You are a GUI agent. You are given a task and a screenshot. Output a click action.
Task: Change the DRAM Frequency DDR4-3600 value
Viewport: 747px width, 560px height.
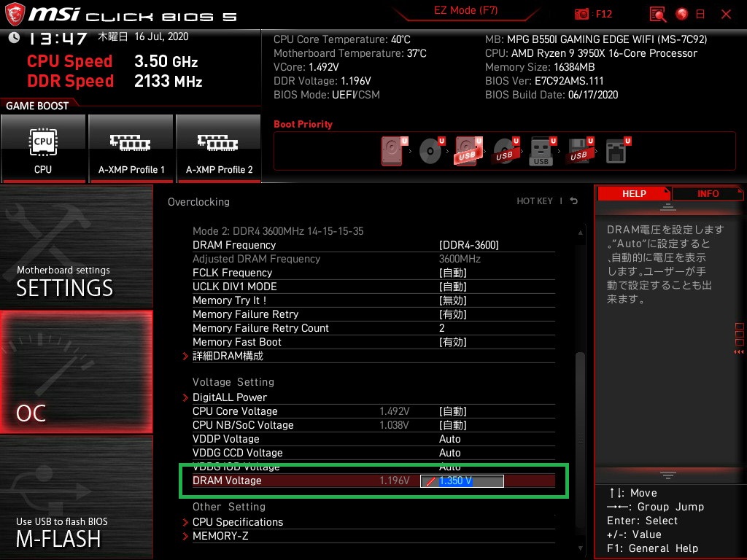pos(469,245)
